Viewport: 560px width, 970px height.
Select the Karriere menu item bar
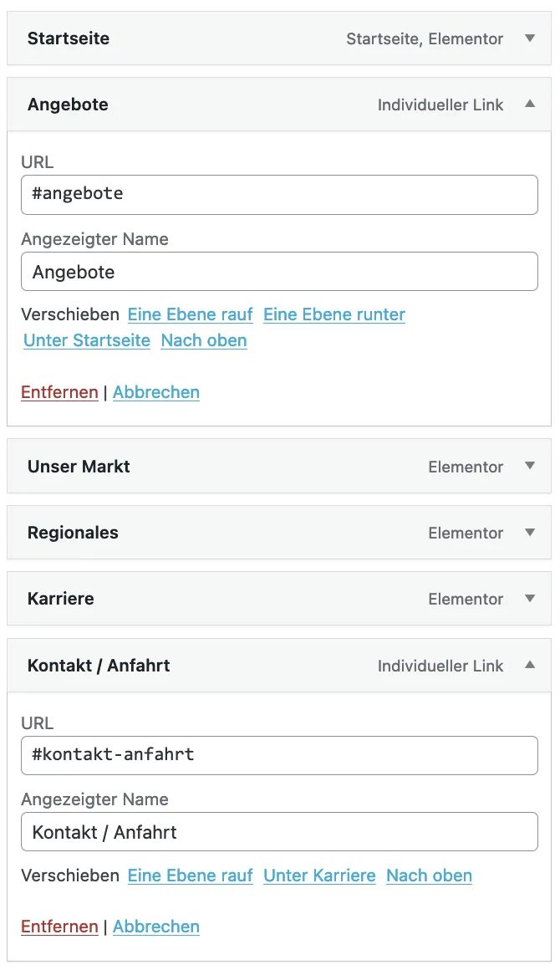coord(279,598)
